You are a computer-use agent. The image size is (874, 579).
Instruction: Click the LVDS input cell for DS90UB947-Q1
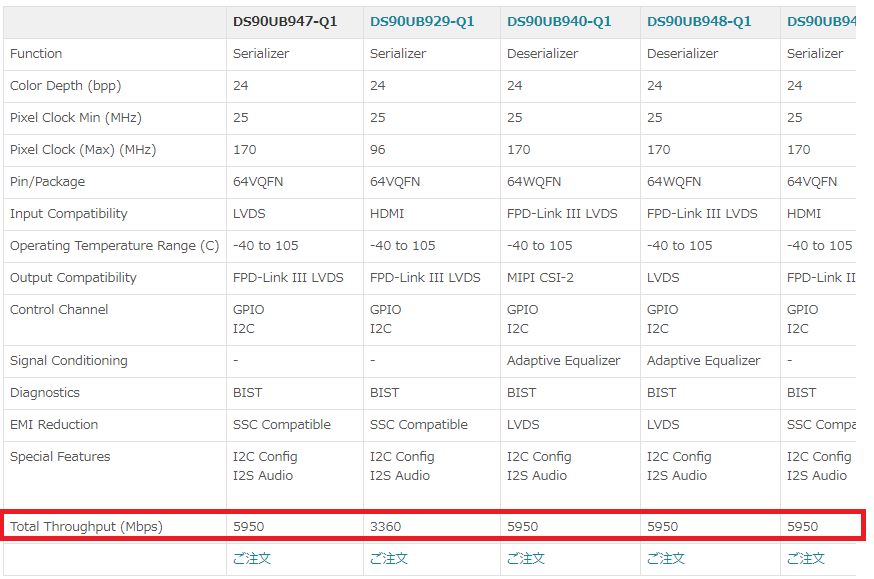pos(249,213)
